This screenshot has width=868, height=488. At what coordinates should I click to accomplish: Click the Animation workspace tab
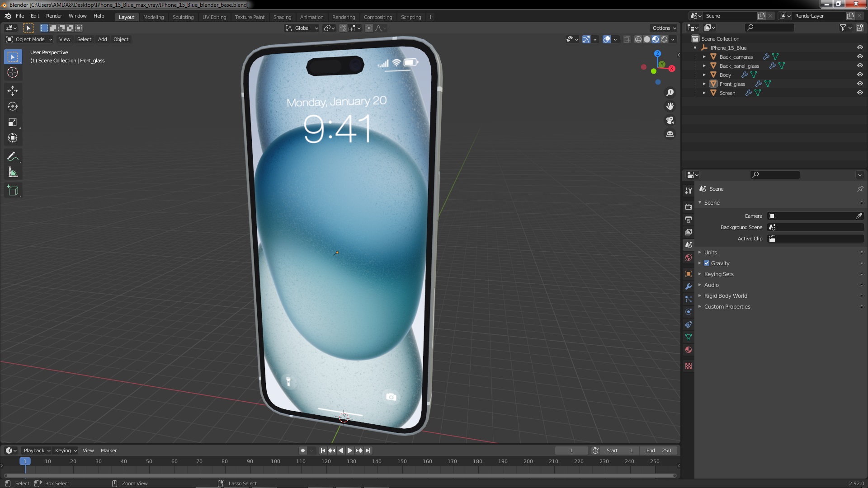[312, 17]
